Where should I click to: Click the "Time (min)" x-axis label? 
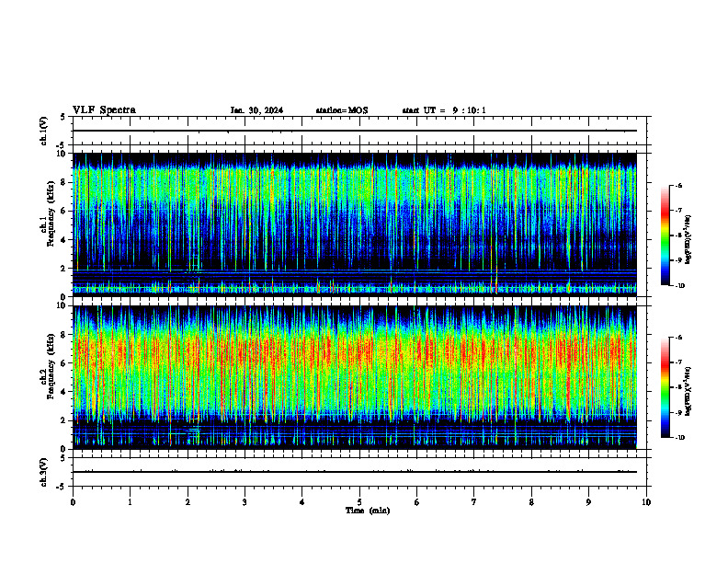click(368, 511)
